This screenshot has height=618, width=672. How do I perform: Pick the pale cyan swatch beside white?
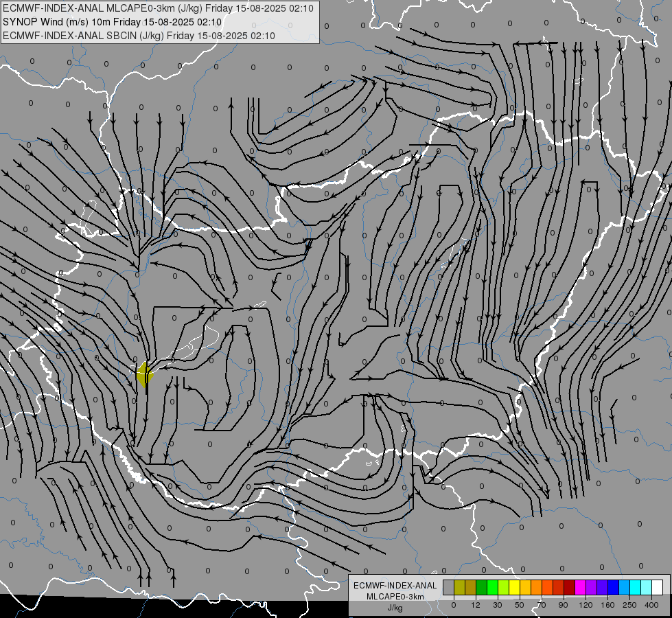coord(647,588)
